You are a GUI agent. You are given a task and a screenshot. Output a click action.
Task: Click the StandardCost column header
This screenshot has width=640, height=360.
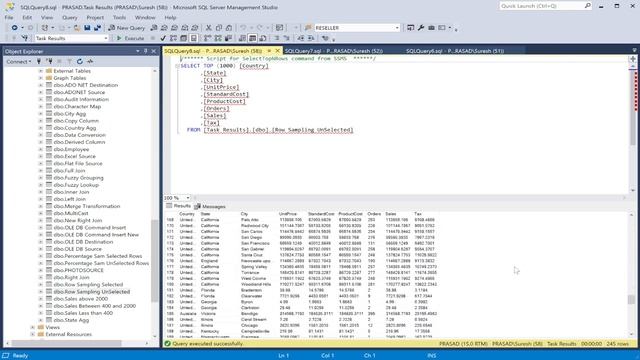click(321, 214)
